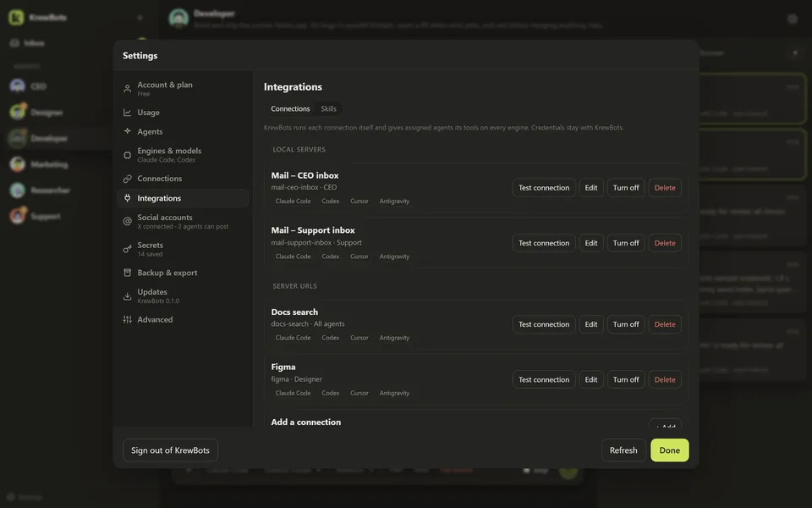Open Backup & export settings
The width and height of the screenshot is (812, 508).
click(x=183, y=273)
